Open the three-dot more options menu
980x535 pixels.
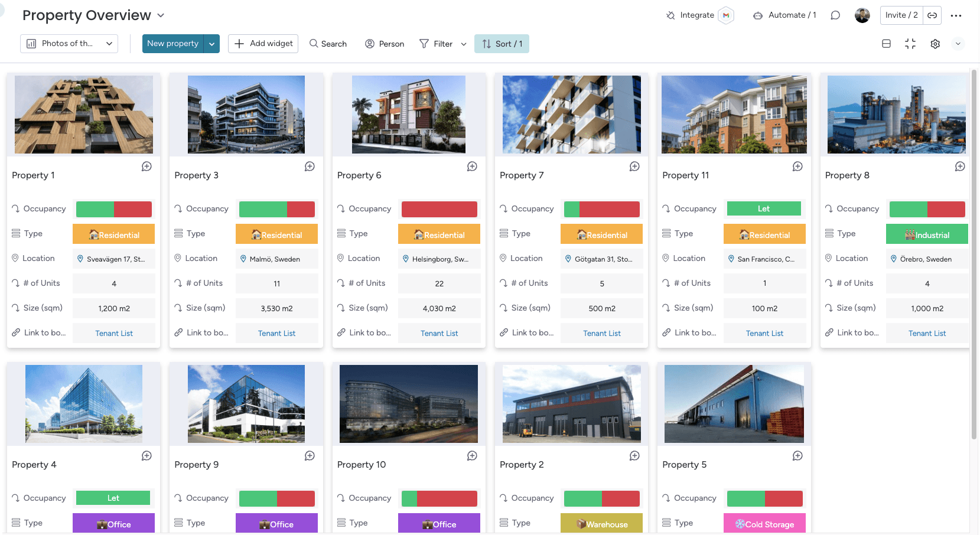tap(956, 15)
